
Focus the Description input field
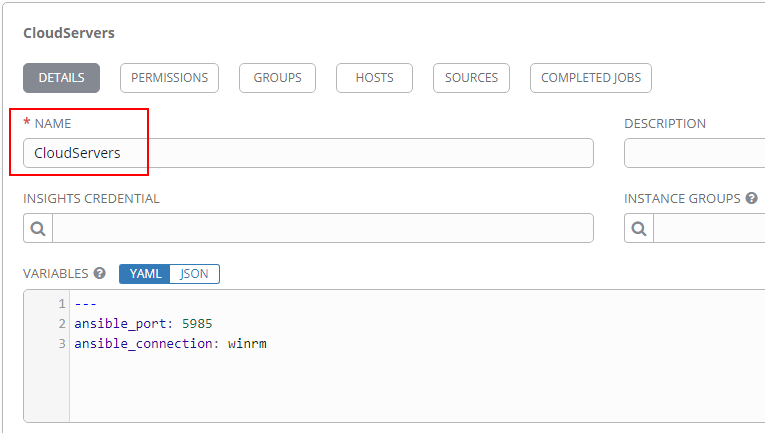tap(694, 153)
